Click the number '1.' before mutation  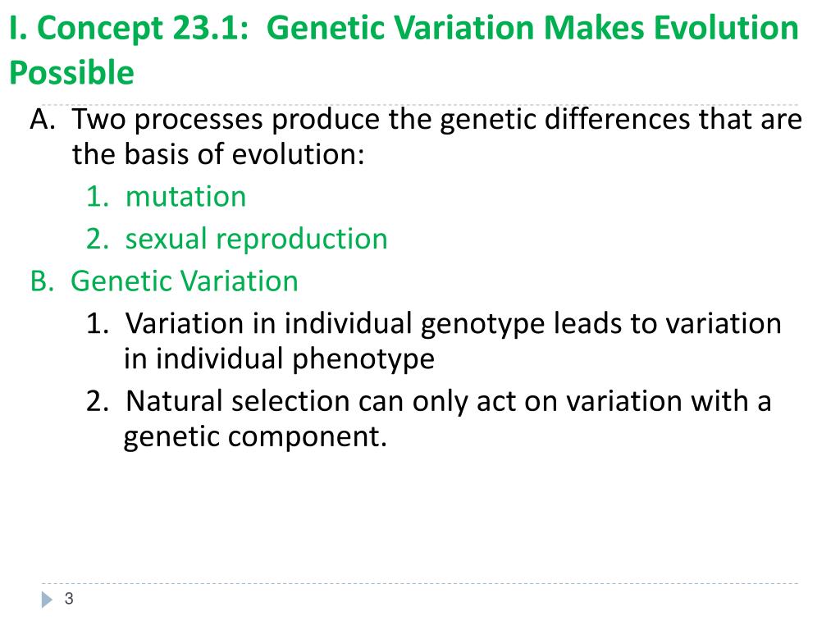98,197
